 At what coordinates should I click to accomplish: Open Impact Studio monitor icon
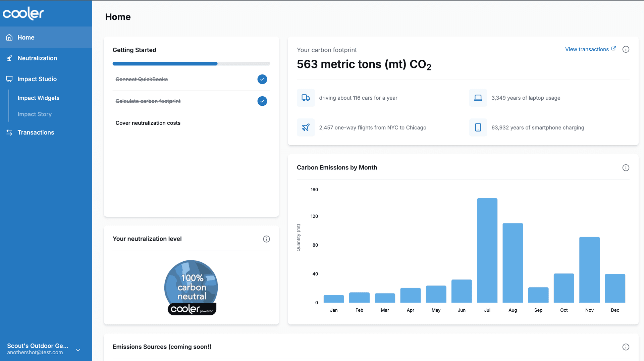pos(9,79)
